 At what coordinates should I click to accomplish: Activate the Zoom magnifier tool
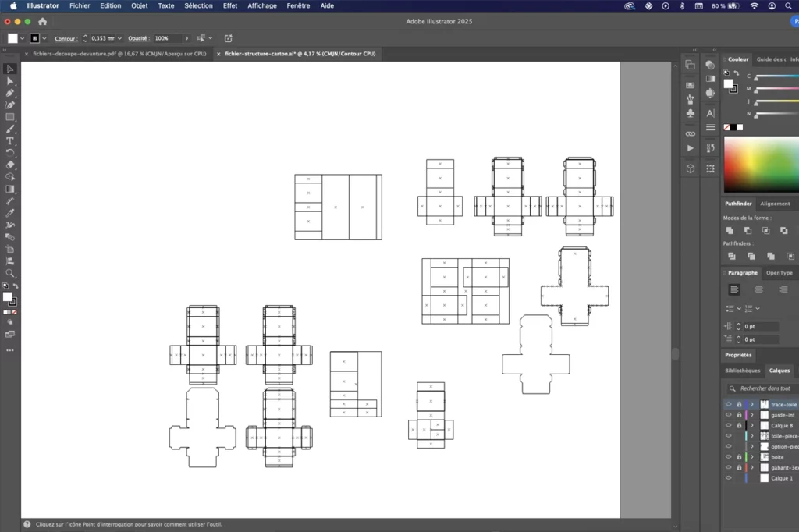coord(10,274)
